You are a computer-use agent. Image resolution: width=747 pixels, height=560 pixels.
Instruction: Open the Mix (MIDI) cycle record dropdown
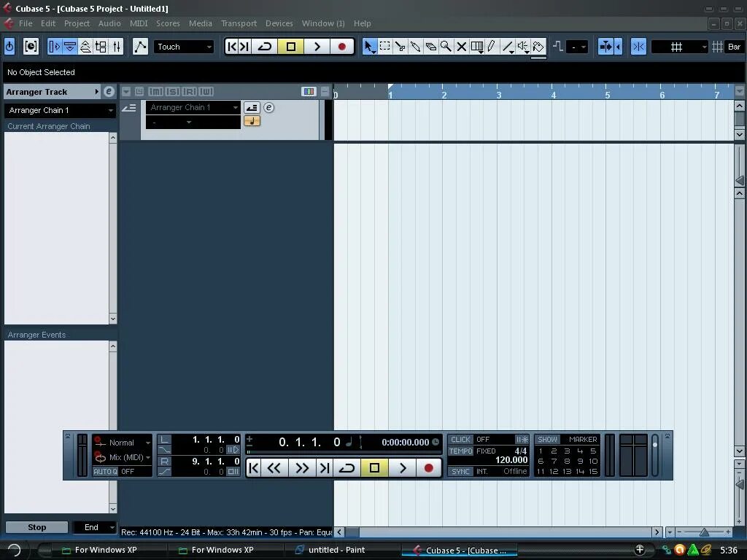123,458
